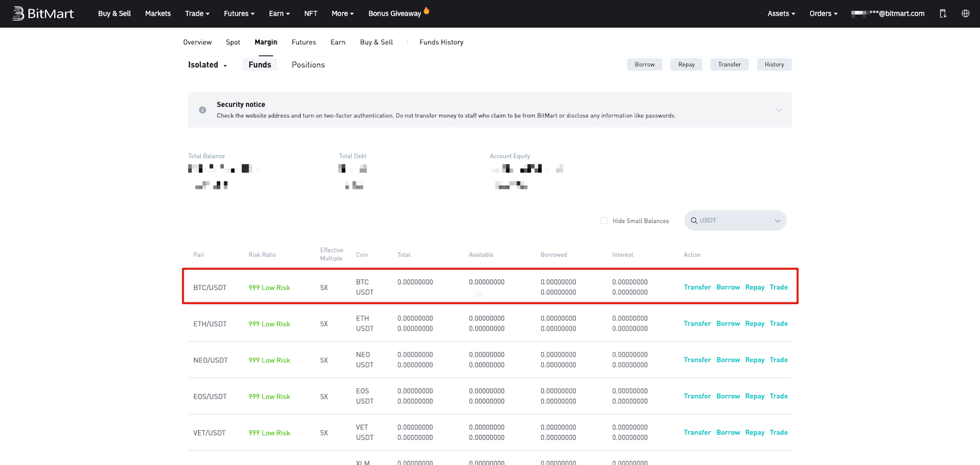980x465 pixels.
Task: Select the Margin assets tab
Action: click(266, 42)
